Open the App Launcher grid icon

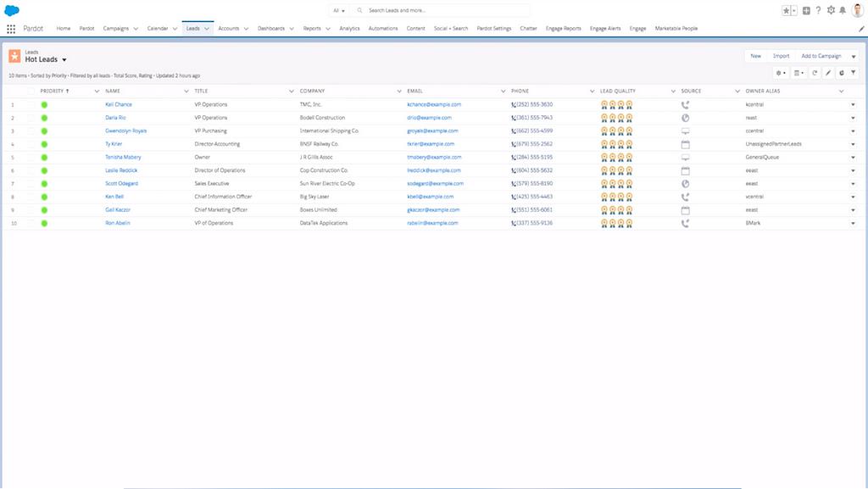click(11, 28)
